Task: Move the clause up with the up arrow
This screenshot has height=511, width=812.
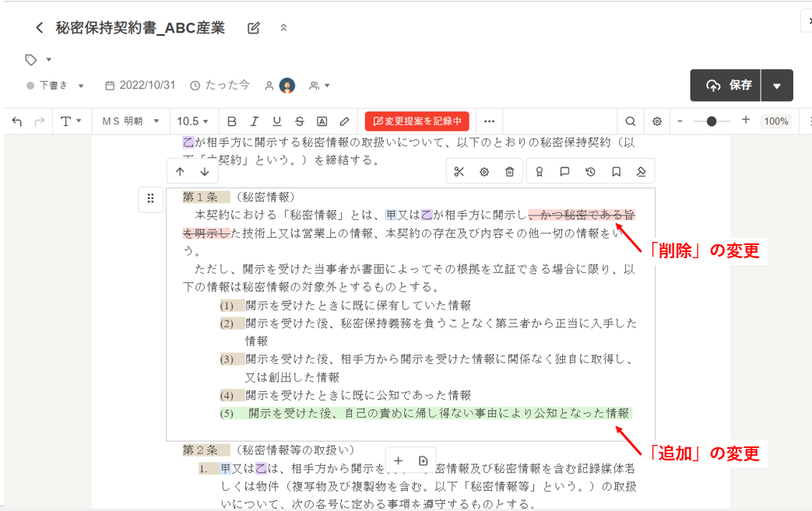Action: click(x=180, y=172)
